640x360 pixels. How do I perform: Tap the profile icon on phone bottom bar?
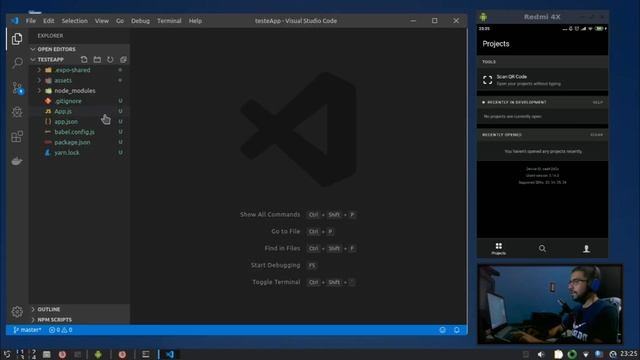(x=586, y=248)
